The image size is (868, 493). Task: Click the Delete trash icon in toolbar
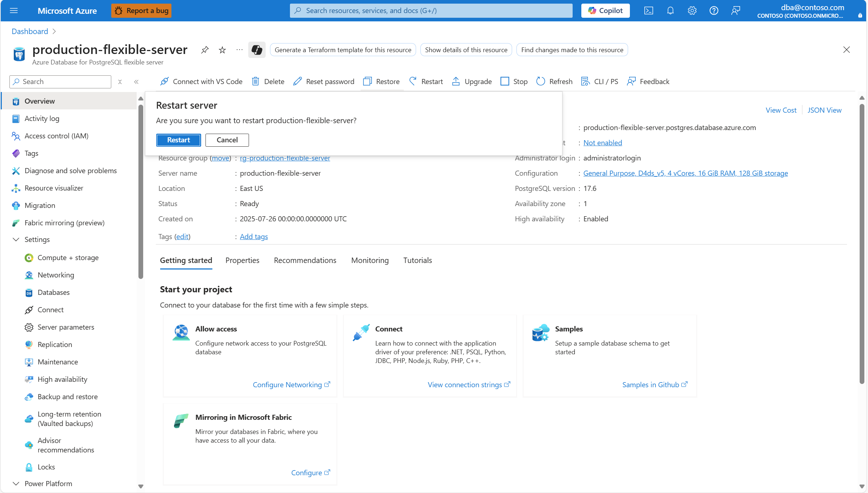tap(256, 82)
